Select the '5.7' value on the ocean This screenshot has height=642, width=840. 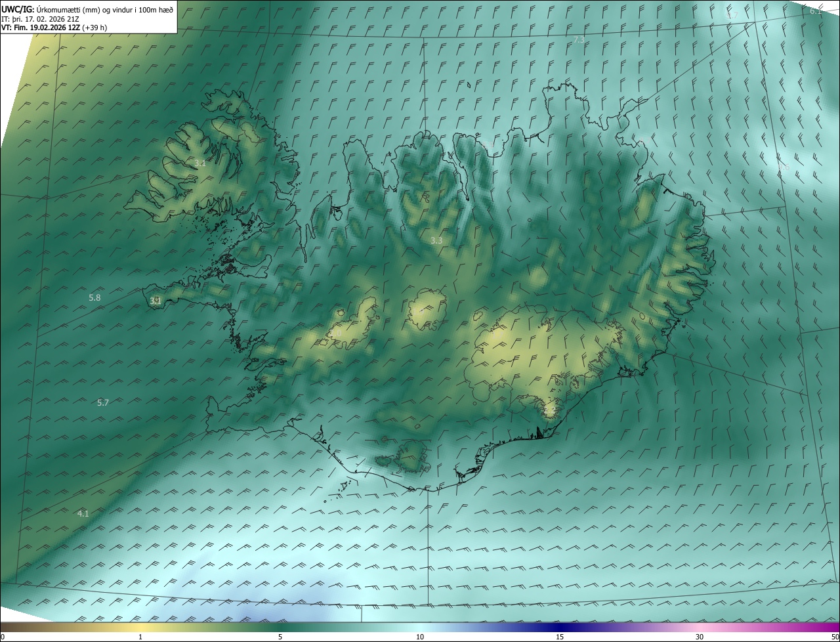[103, 402]
